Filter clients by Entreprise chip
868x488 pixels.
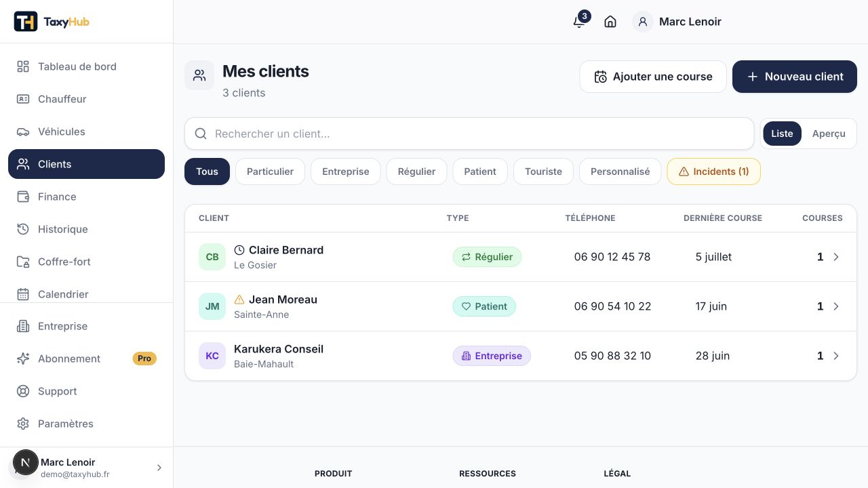coord(346,171)
